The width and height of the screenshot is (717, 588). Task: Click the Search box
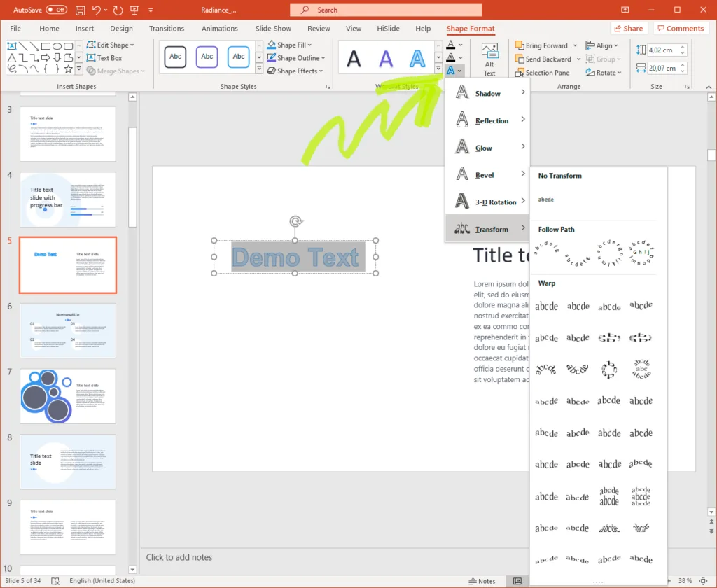point(386,10)
